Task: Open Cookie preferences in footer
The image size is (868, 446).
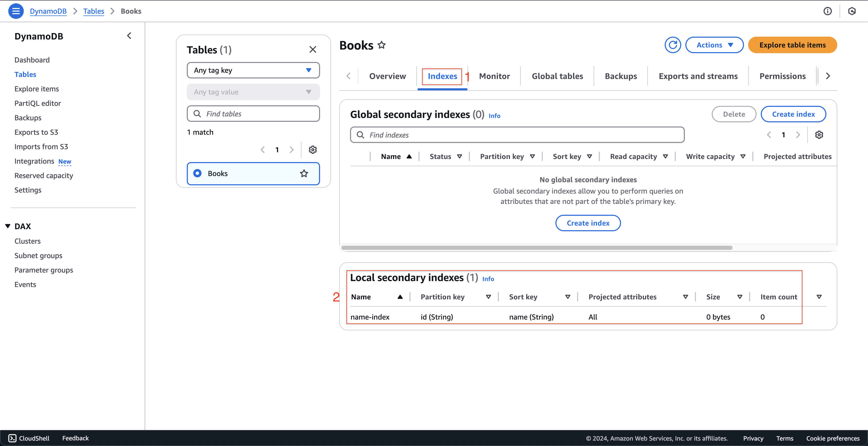Action: click(x=832, y=438)
